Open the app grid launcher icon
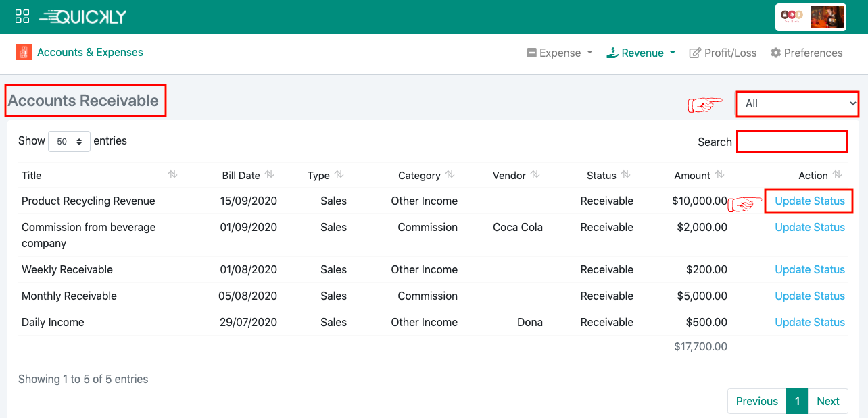This screenshot has width=868, height=418. pyautogui.click(x=22, y=17)
